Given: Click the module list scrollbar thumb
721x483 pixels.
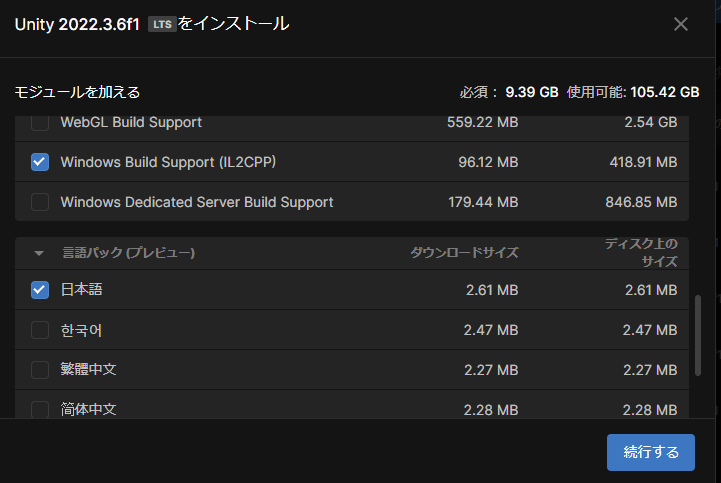Looking at the screenshot, I should (698, 335).
